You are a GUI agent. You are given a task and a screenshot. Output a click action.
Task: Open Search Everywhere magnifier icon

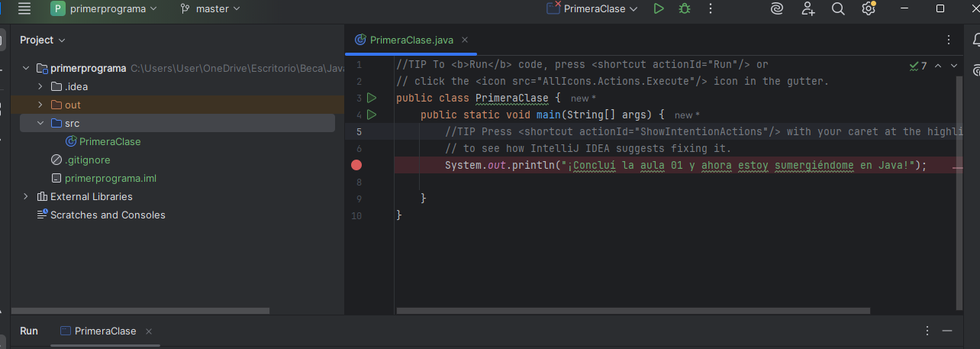838,9
